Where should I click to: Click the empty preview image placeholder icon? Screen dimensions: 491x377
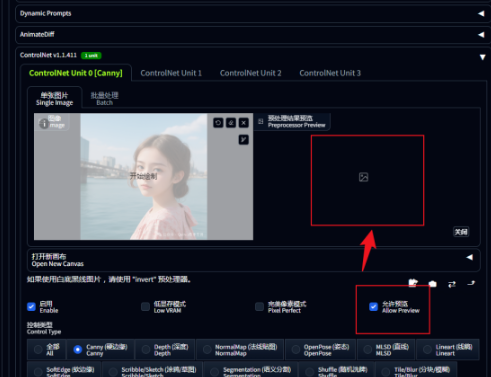(364, 177)
